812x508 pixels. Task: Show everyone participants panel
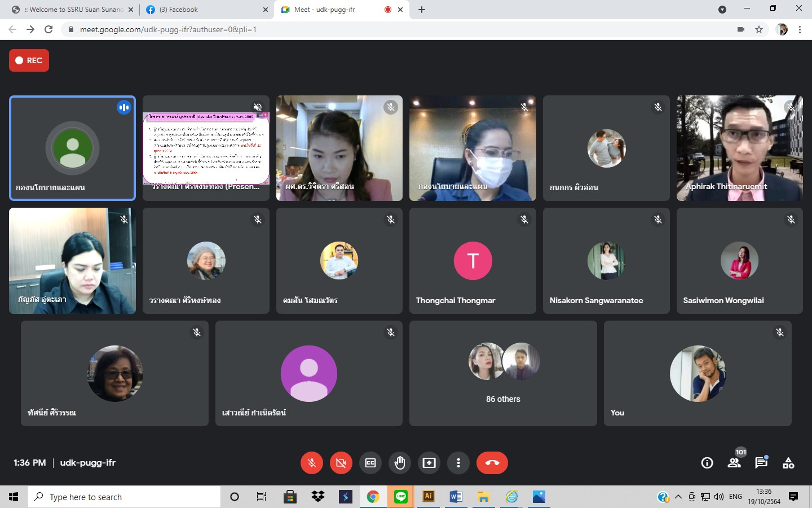coord(734,463)
